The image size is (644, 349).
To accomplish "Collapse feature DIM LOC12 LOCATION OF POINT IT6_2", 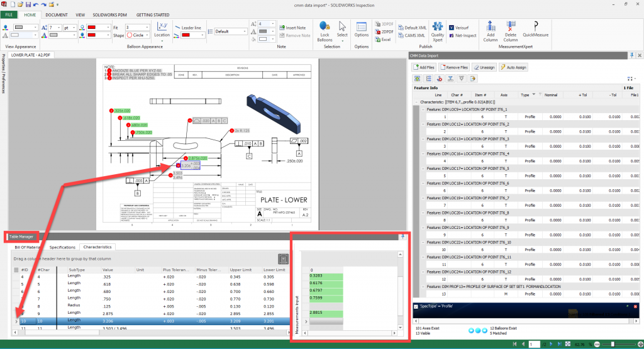I will tap(423, 124).
